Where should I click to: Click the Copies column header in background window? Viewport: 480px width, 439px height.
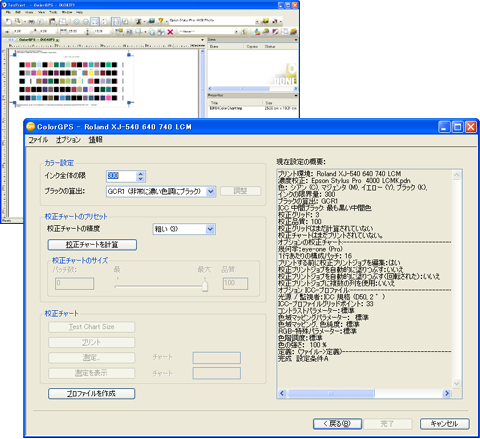pyautogui.click(x=252, y=46)
